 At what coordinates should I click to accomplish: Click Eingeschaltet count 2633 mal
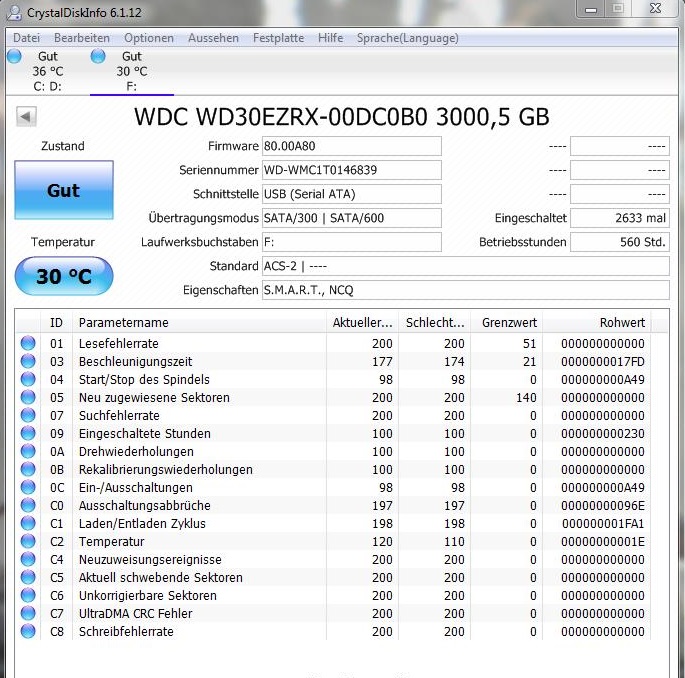620,218
